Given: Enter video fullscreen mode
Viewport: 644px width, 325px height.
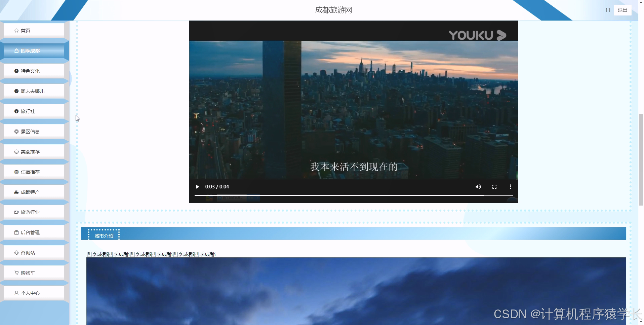Looking at the screenshot, I should click(x=494, y=187).
